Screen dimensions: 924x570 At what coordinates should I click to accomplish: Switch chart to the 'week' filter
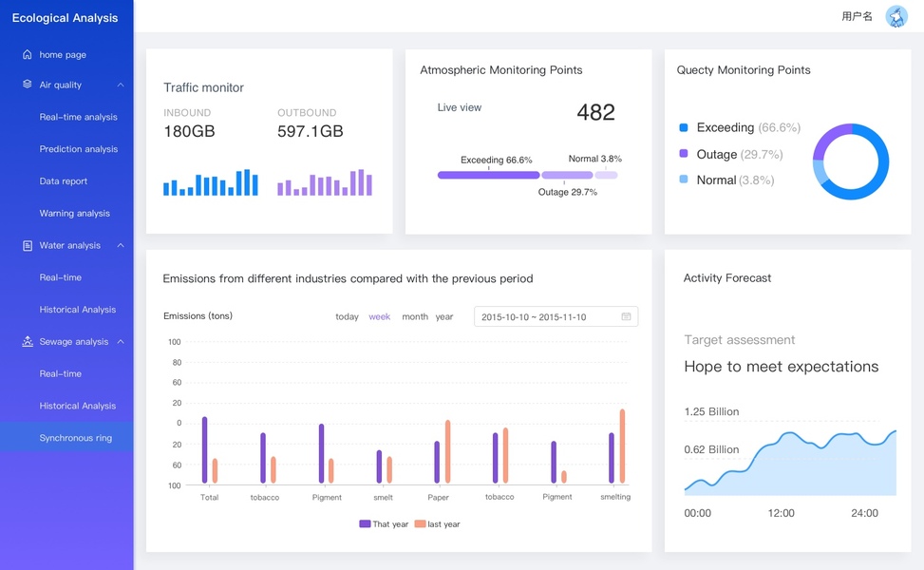click(379, 316)
